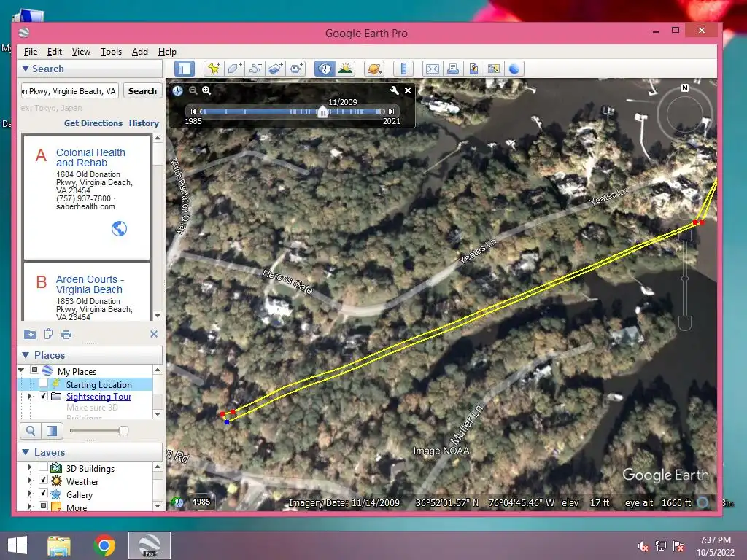747x560 pixels.
Task: Collapse the My Places tree
Action: click(21, 370)
